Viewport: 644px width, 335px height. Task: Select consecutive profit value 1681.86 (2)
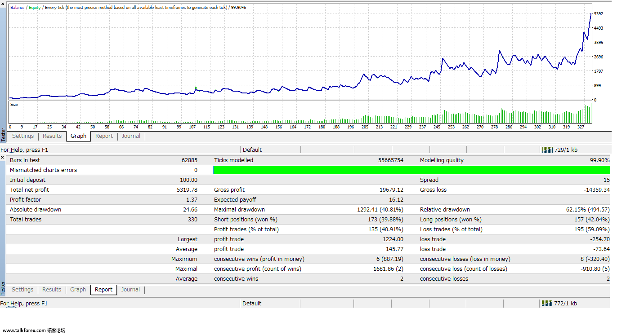(x=388, y=269)
